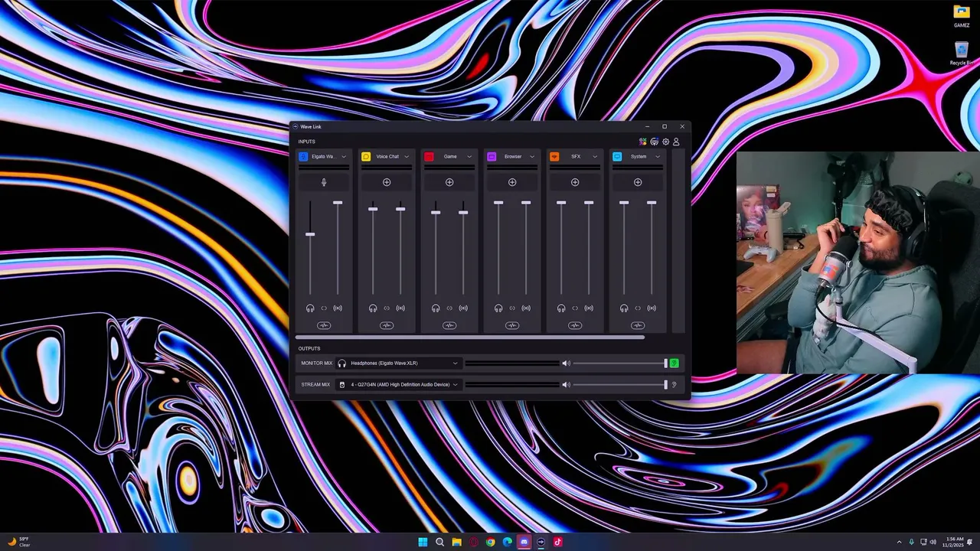Viewport: 980px width, 551px height.
Task: Open Discord from the taskbar
Action: (524, 542)
